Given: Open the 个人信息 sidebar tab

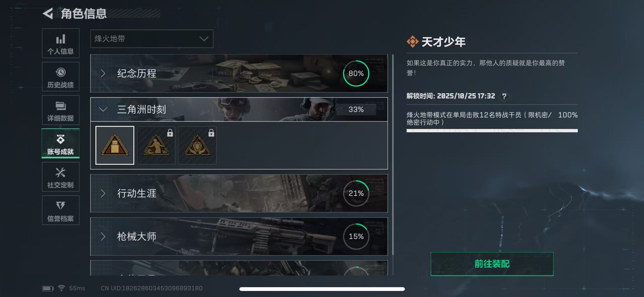Looking at the screenshot, I should (x=60, y=43).
